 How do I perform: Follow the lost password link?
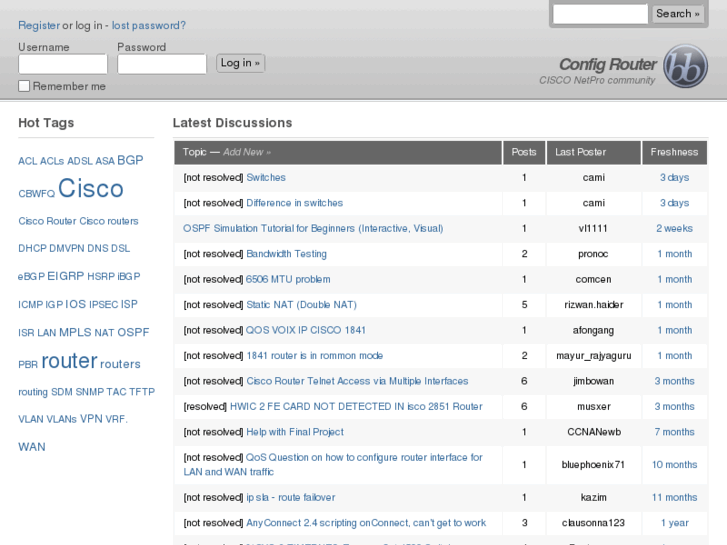148,26
